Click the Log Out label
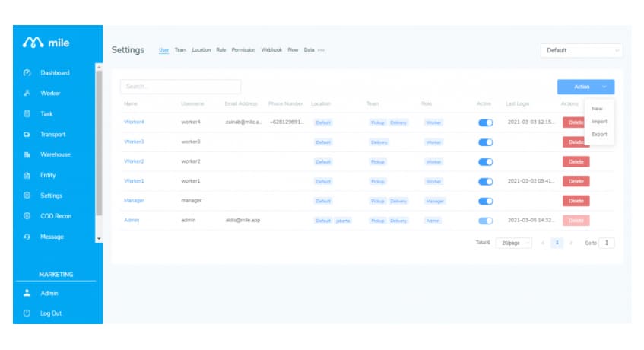644x350 pixels. 51,313
